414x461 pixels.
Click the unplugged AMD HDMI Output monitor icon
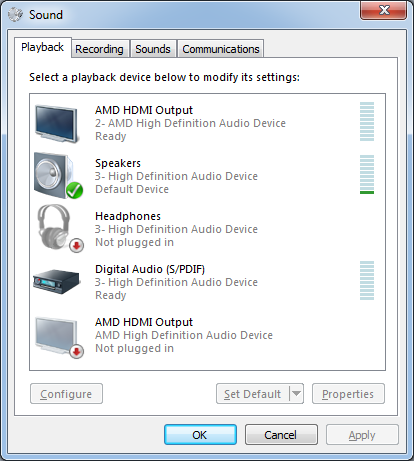59,337
